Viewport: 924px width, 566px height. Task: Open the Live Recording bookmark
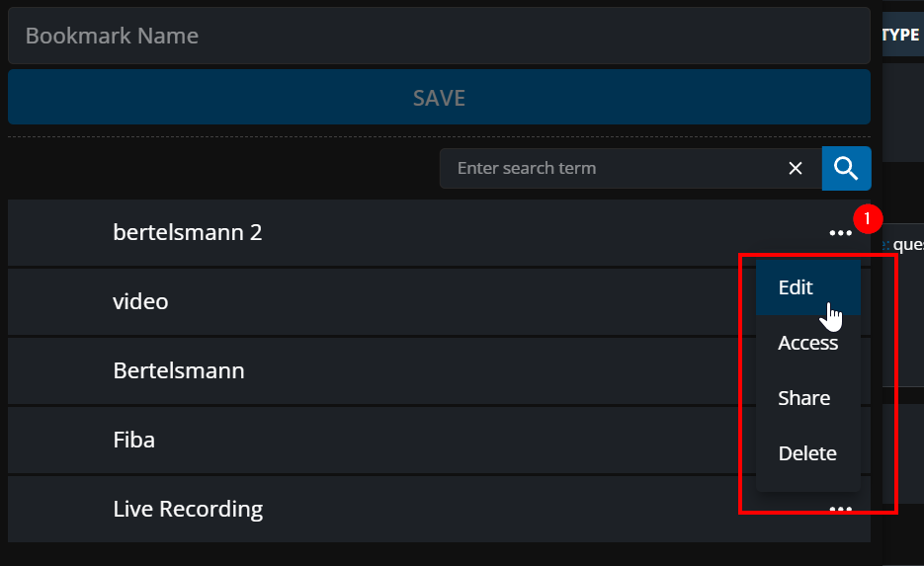coord(188,509)
